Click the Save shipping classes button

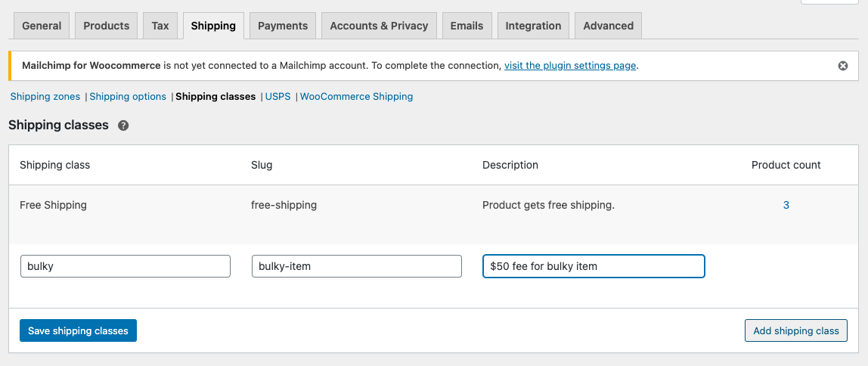(x=78, y=330)
